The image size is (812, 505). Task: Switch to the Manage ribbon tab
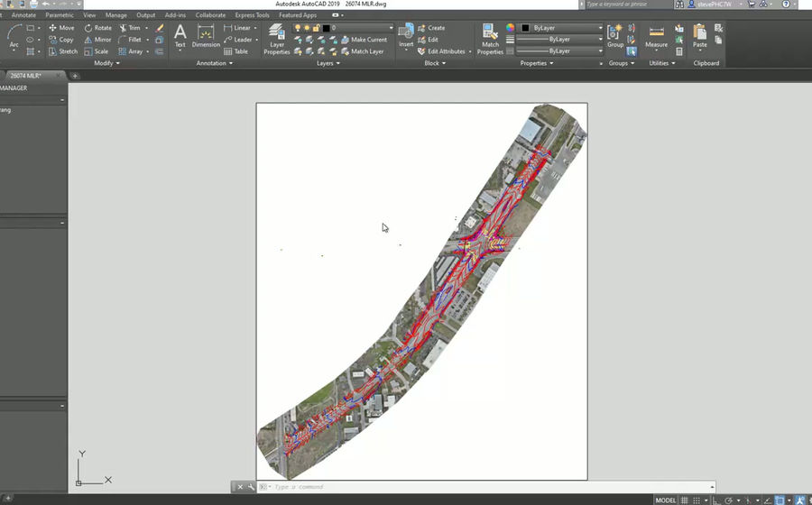click(x=116, y=15)
